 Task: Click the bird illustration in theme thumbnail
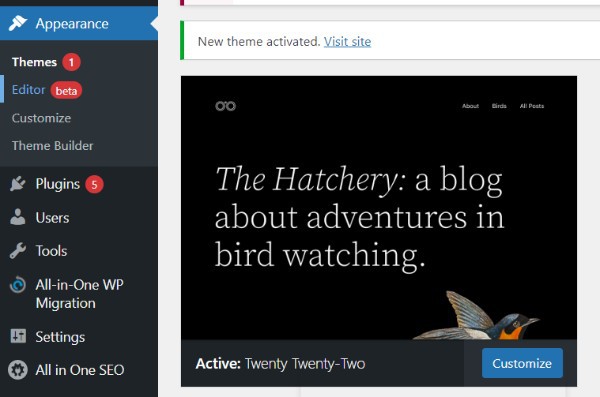[476, 316]
